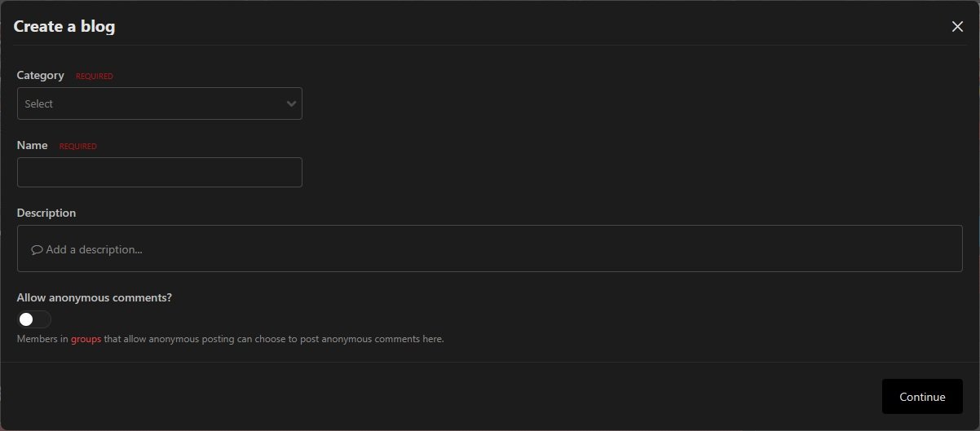This screenshot has width=980, height=431.
Task: Click 'Add a description...' placeholder text
Action: 94,249
